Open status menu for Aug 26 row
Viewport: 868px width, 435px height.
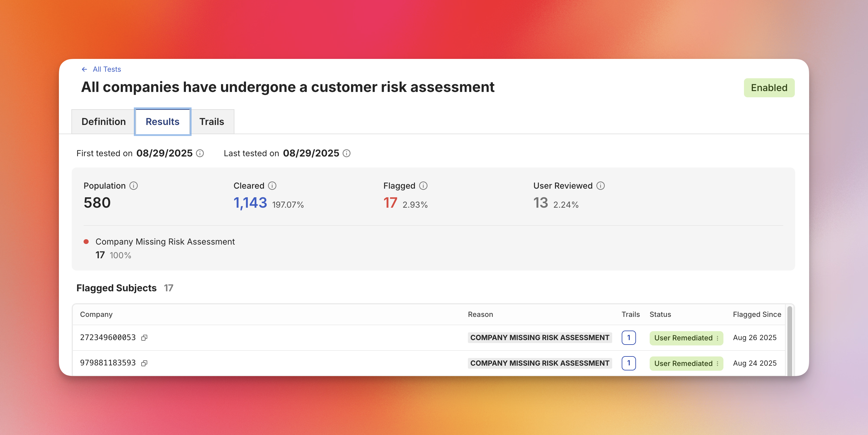(x=717, y=338)
